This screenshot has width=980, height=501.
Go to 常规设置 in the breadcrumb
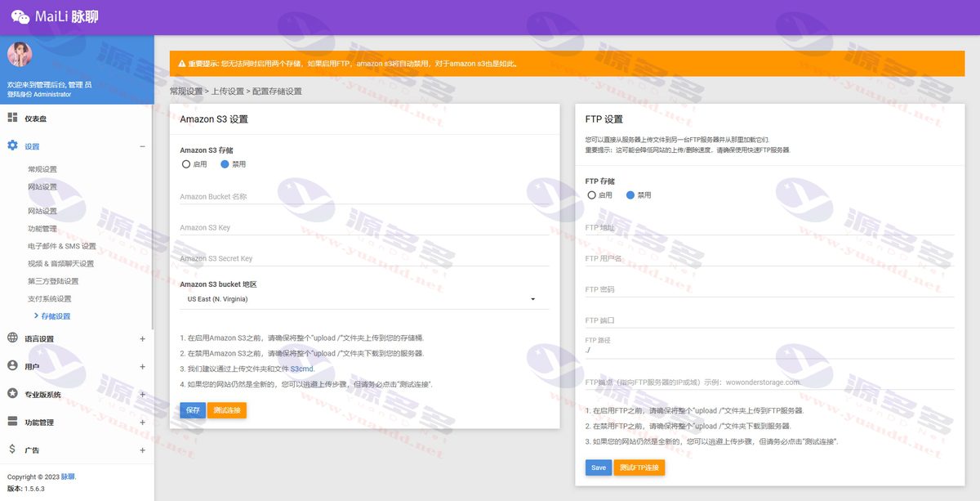[x=185, y=92]
